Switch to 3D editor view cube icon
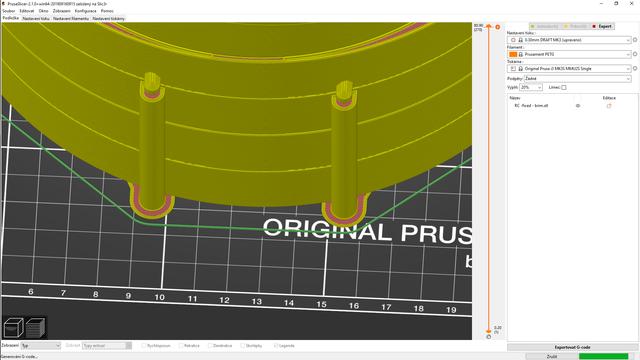The width and height of the screenshot is (640, 360). coord(13,328)
